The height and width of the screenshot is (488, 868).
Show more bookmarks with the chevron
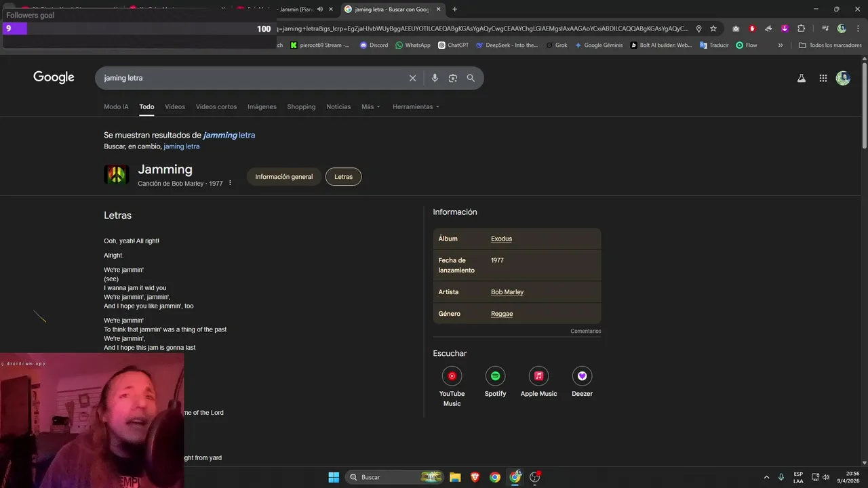(781, 45)
